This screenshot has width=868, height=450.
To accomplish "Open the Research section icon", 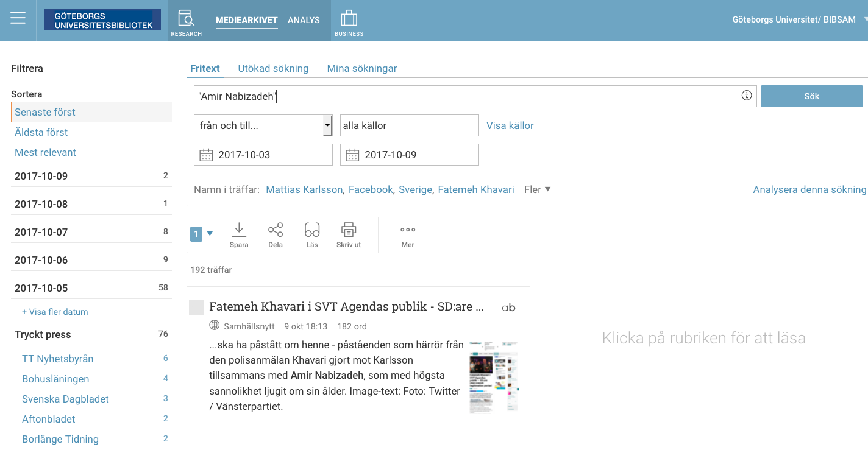I will tap(187, 19).
